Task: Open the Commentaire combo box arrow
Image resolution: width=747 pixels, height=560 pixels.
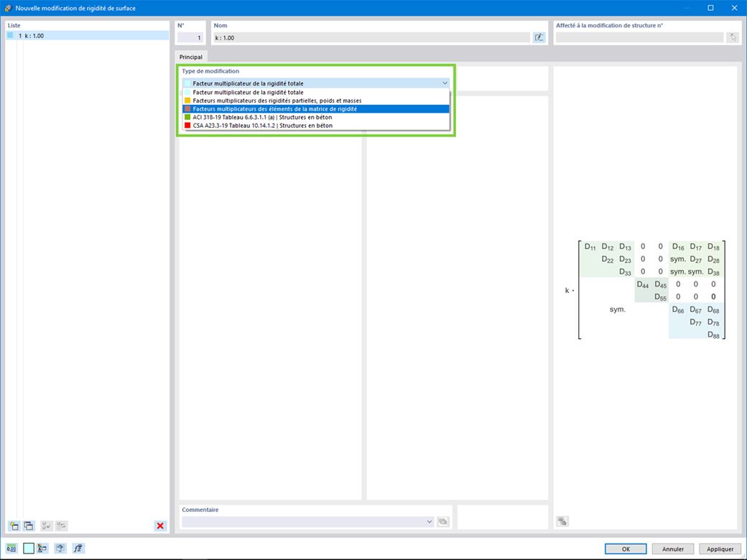Action: [x=430, y=521]
